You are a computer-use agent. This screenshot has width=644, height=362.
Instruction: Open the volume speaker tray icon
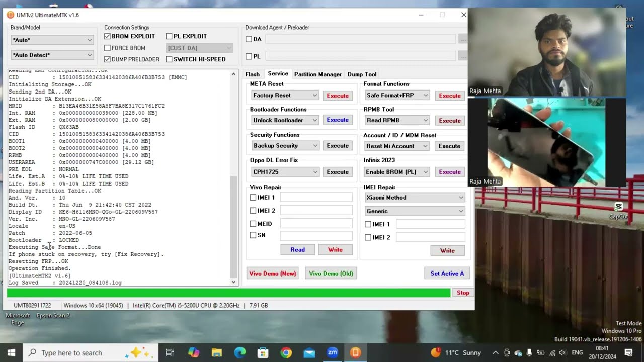tap(562, 352)
